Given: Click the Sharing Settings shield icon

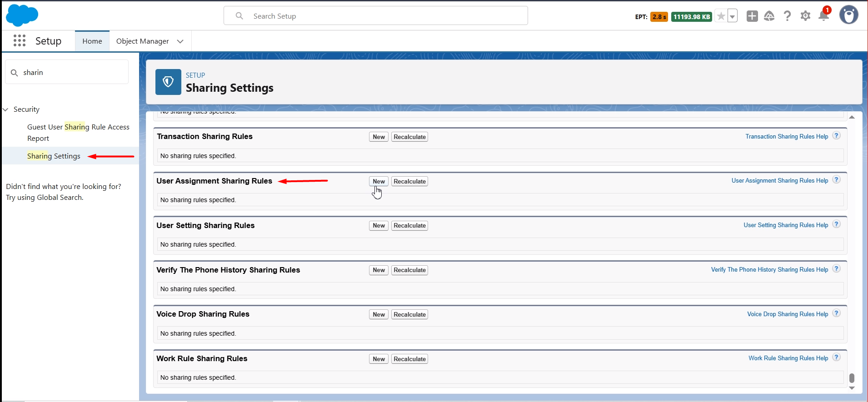Looking at the screenshot, I should coord(168,82).
